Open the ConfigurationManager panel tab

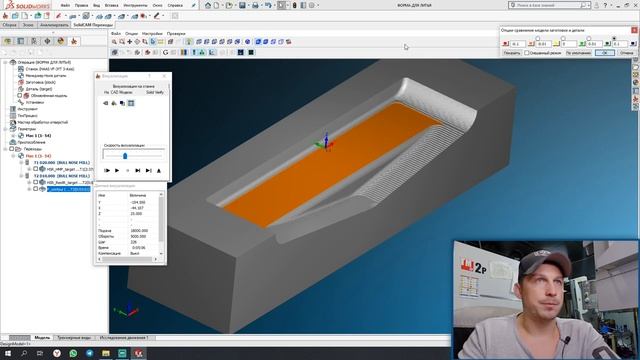click(x=34, y=41)
